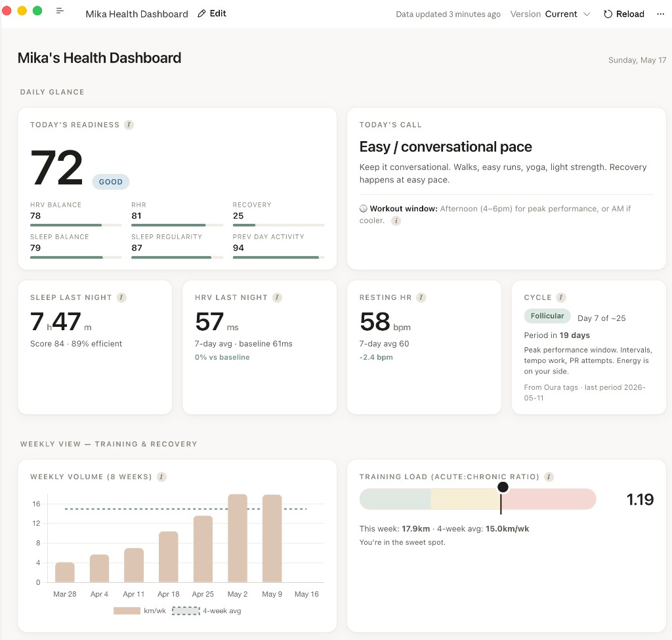Click the Prev Day Activity progress bar
This screenshot has height=640, width=672.
tap(278, 257)
